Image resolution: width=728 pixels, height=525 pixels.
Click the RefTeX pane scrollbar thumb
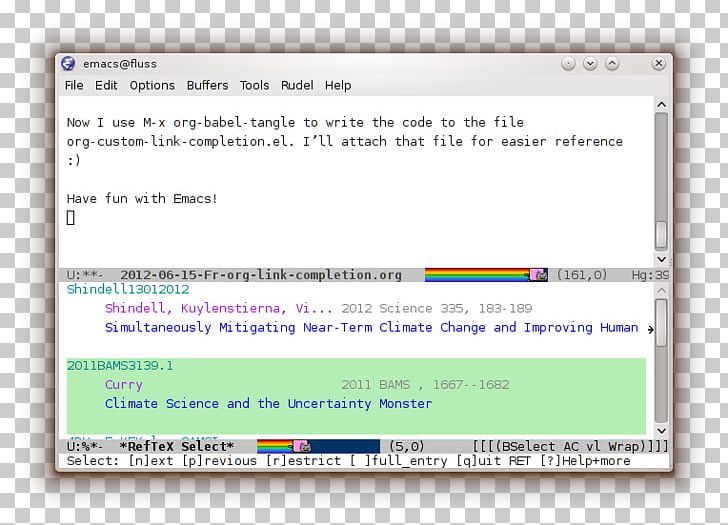click(662, 323)
